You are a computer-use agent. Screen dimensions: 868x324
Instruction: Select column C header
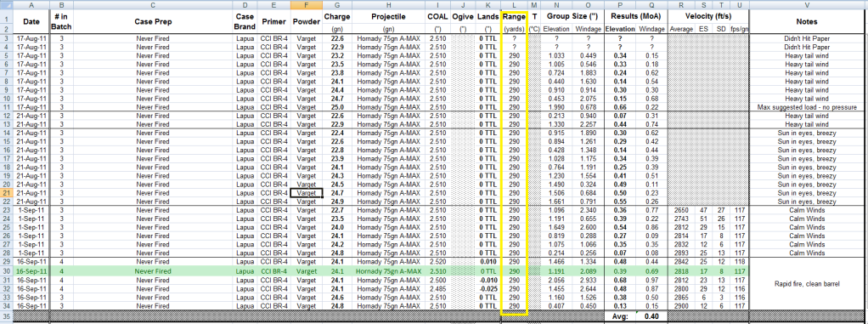(153, 5)
